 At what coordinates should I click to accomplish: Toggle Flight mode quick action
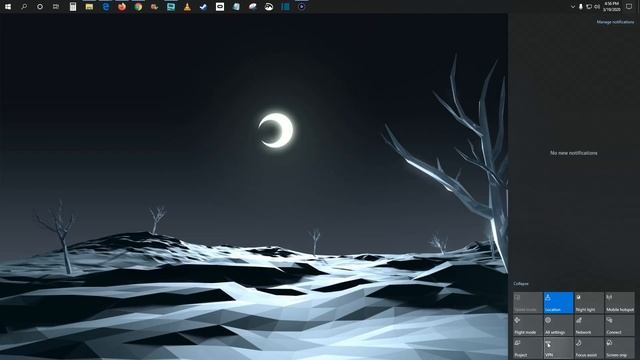coord(528,325)
